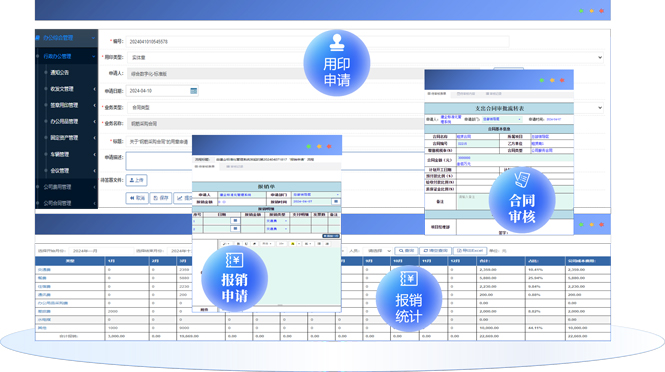The image size is (665, 372).
Task: Select 车辆管理 in the sidebar
Action: [x=59, y=154]
